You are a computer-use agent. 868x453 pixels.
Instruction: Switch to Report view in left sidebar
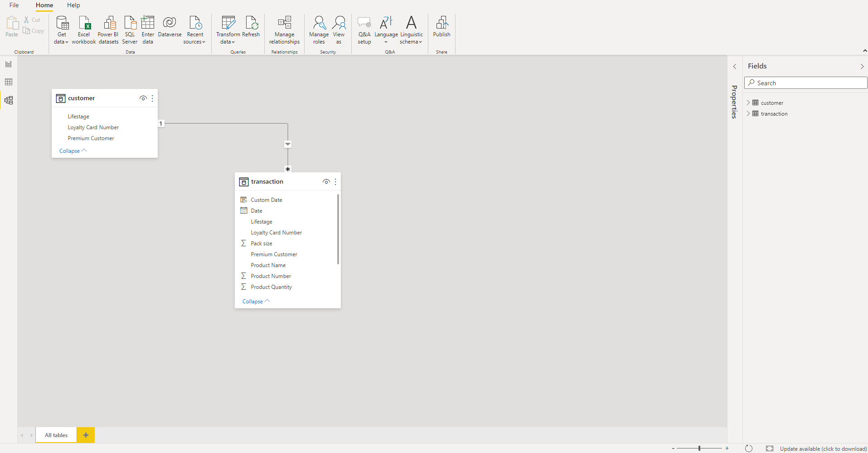(x=9, y=64)
